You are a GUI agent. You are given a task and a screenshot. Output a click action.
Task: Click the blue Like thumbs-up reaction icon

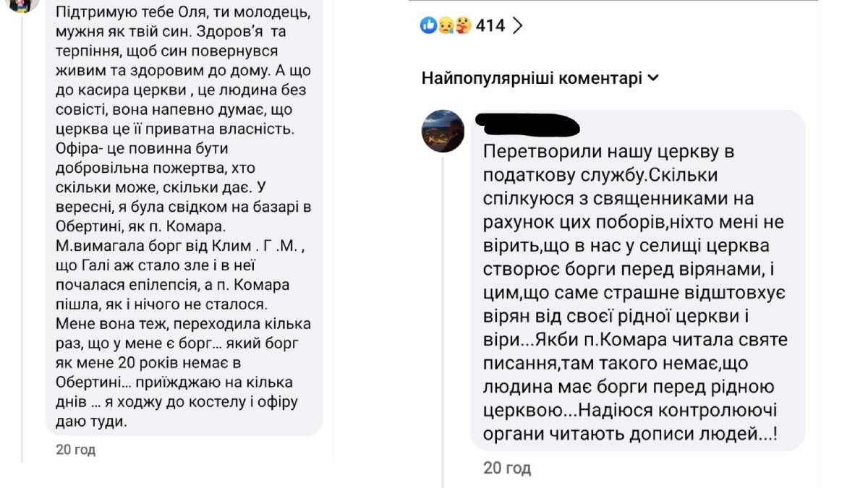(429, 25)
